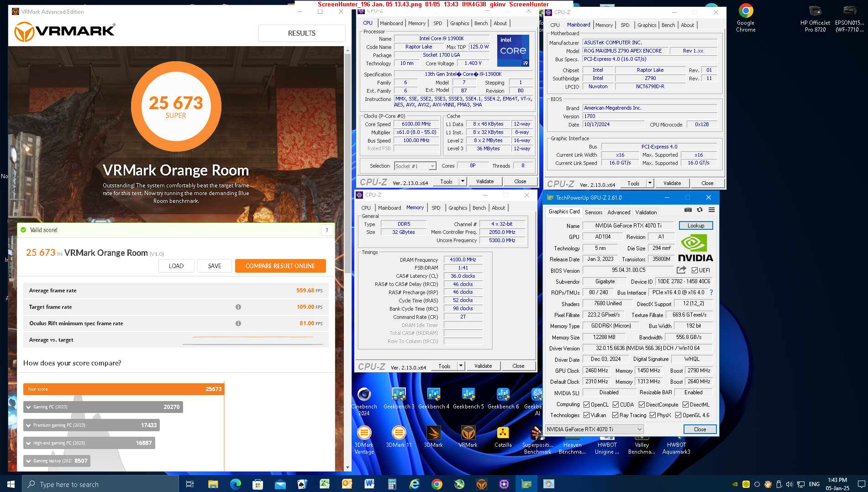The width and height of the screenshot is (868, 492).
Task: Open the RESULTS button in VRMark
Action: (x=301, y=33)
